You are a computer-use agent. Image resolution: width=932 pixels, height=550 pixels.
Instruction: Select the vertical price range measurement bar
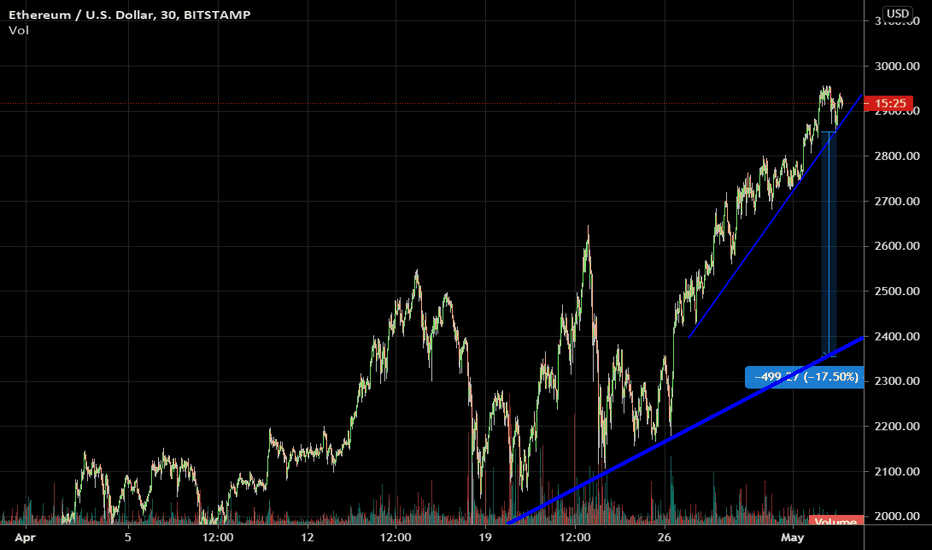click(829, 244)
